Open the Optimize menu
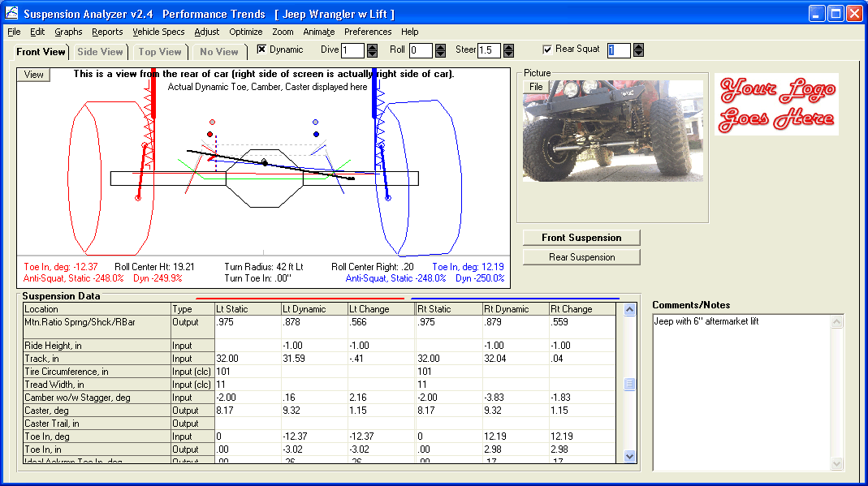 coord(246,32)
